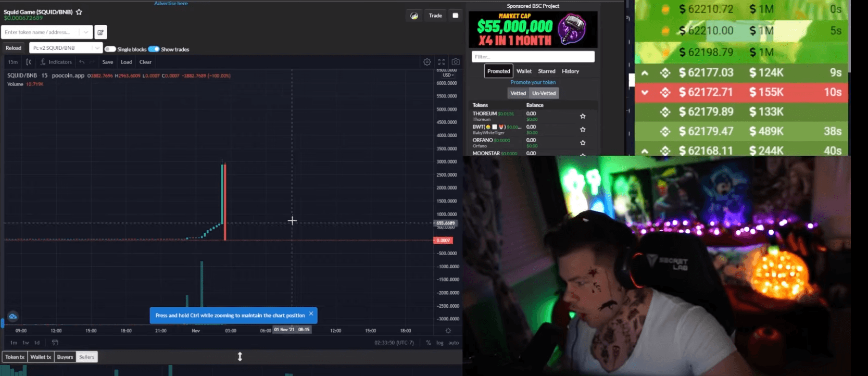Select the Vetted filter
The width and height of the screenshot is (868, 376).
click(x=518, y=93)
